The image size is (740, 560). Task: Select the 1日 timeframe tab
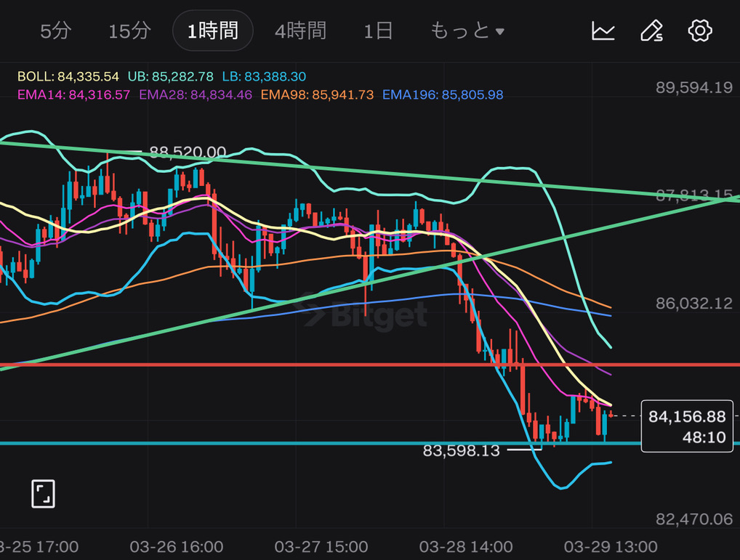pos(378,31)
